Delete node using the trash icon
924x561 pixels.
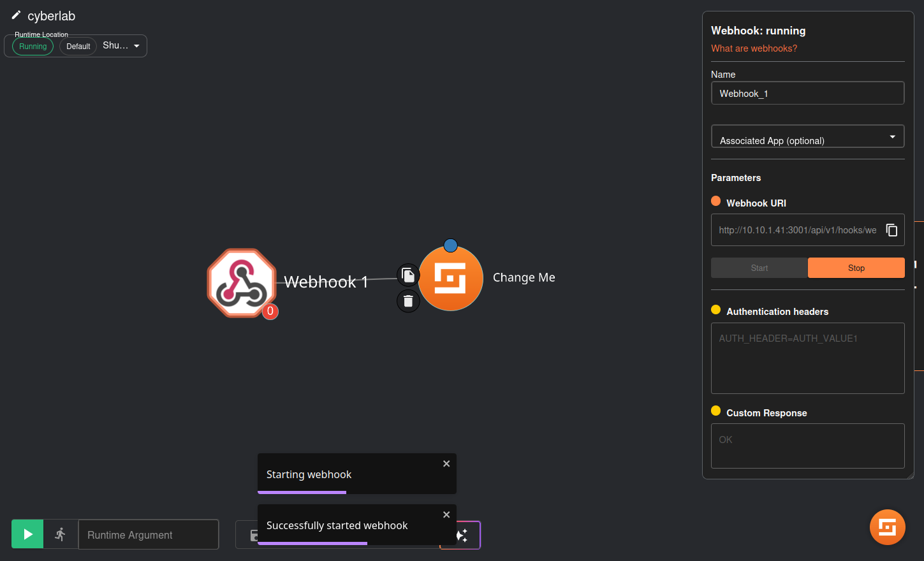click(408, 301)
